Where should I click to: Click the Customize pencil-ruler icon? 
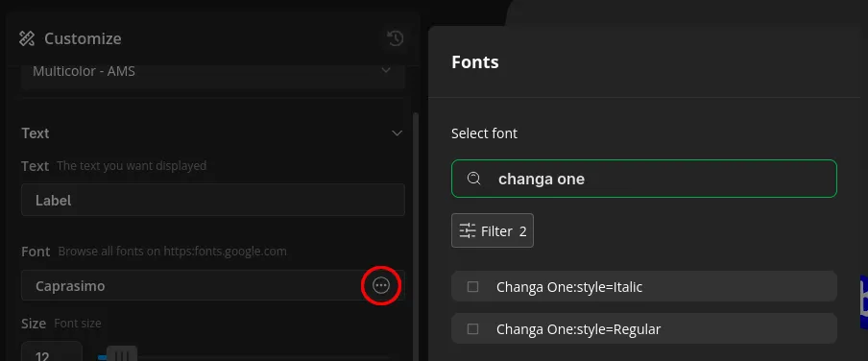click(27, 38)
